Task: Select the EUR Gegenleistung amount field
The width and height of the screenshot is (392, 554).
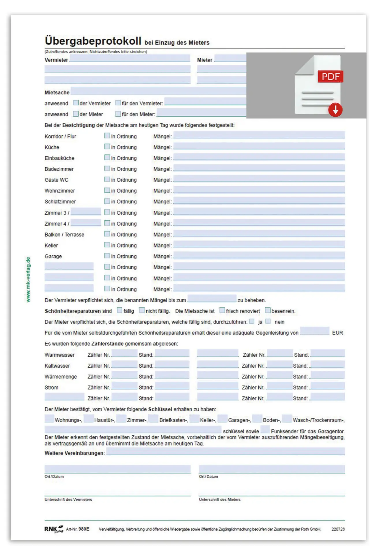Action: 315,331
